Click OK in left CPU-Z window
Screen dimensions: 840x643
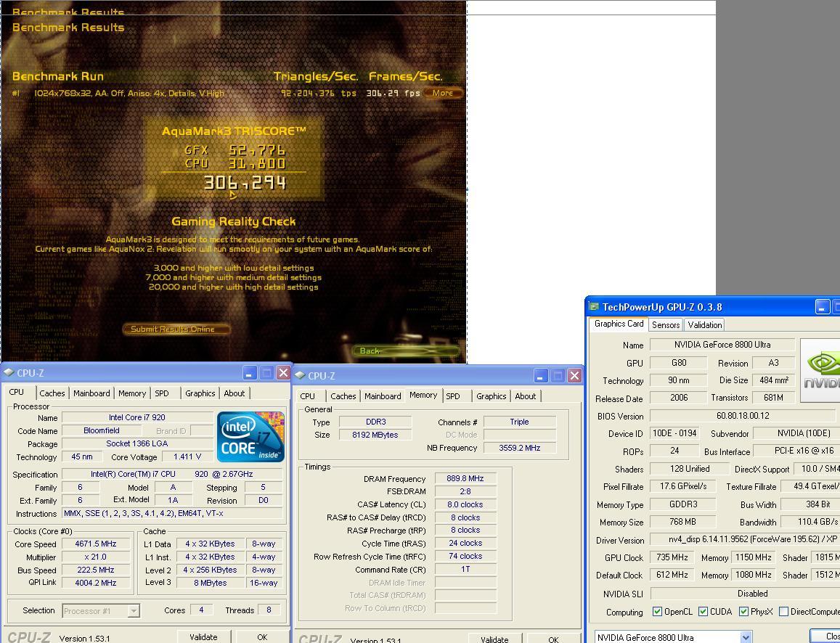[x=262, y=637]
